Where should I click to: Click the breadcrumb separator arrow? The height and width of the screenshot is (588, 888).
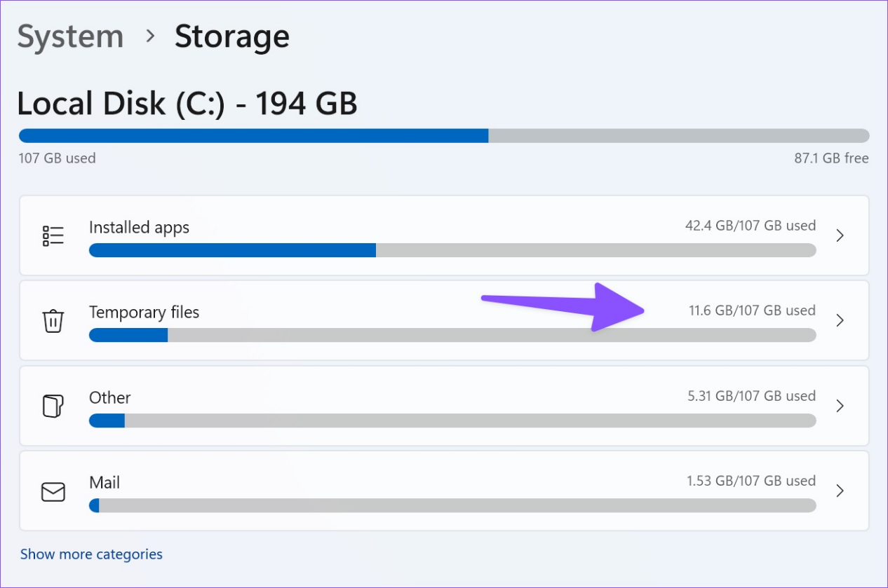coord(149,36)
